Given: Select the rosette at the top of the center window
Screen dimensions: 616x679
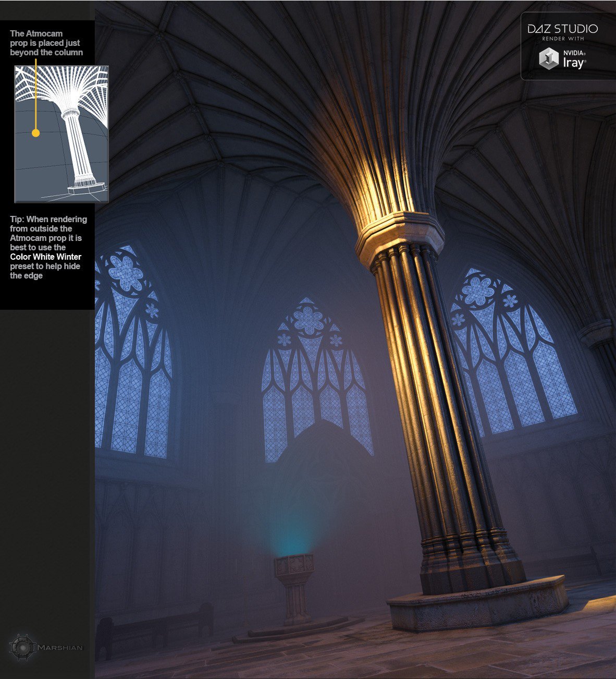Looking at the screenshot, I should point(308,320).
